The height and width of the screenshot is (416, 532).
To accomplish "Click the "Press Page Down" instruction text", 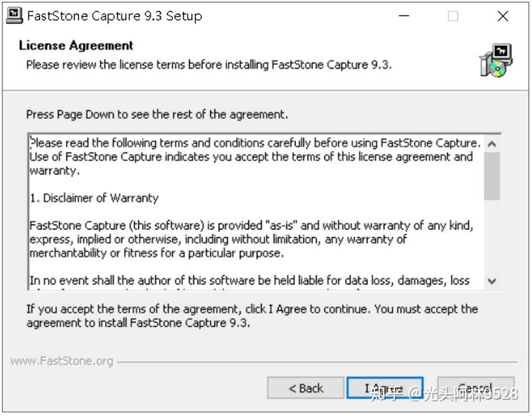I will [157, 114].
